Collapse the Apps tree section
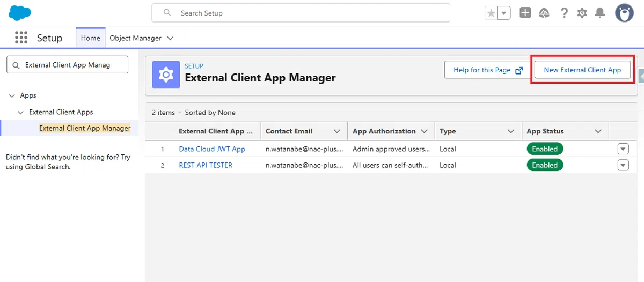 (x=12, y=95)
